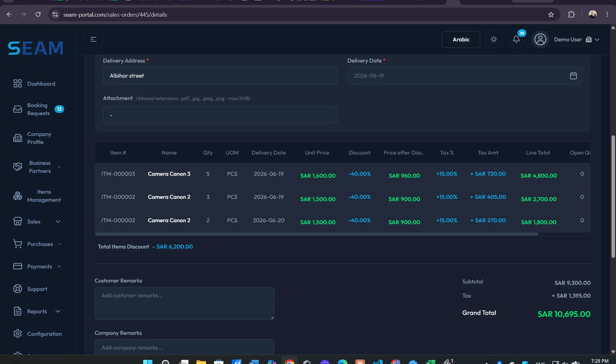Click the Configuration gear icon

(18, 334)
